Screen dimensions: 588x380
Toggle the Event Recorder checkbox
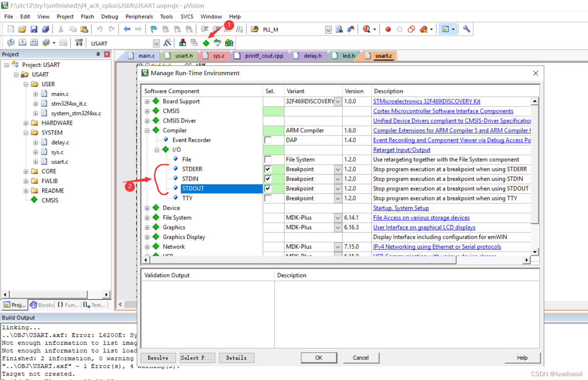click(268, 140)
